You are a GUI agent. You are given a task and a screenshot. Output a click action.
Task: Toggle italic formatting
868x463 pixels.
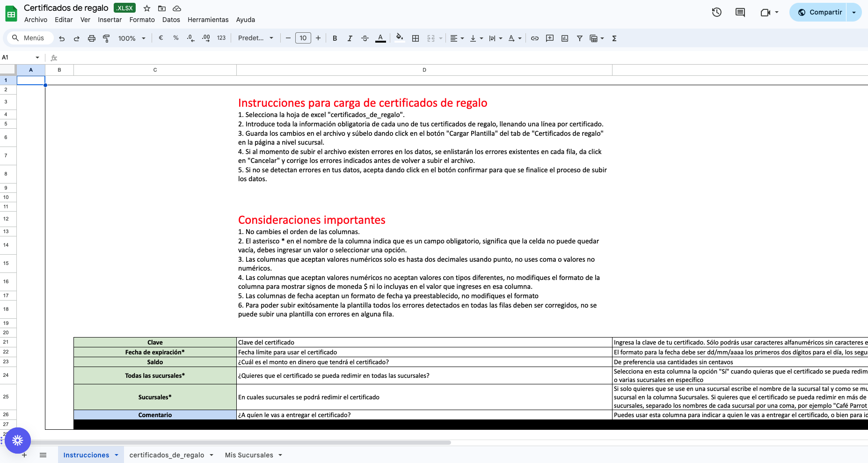[350, 38]
